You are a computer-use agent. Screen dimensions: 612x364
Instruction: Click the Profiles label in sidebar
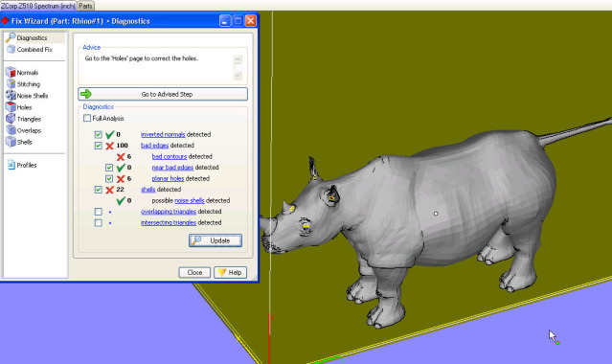(27, 165)
